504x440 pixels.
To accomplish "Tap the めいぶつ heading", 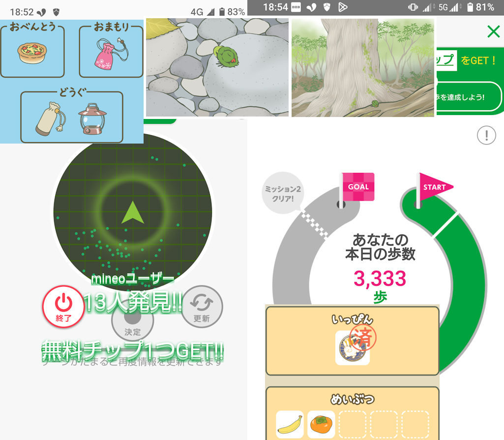I will [353, 399].
